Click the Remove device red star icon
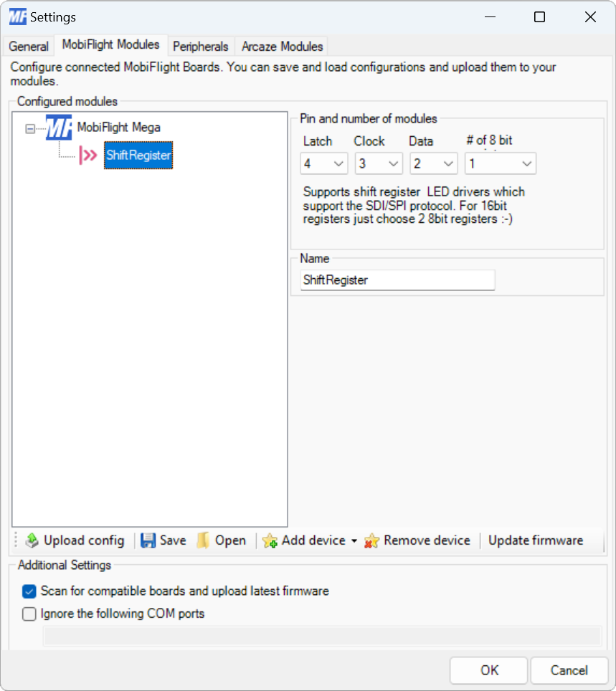The width and height of the screenshot is (616, 691). [x=371, y=540]
